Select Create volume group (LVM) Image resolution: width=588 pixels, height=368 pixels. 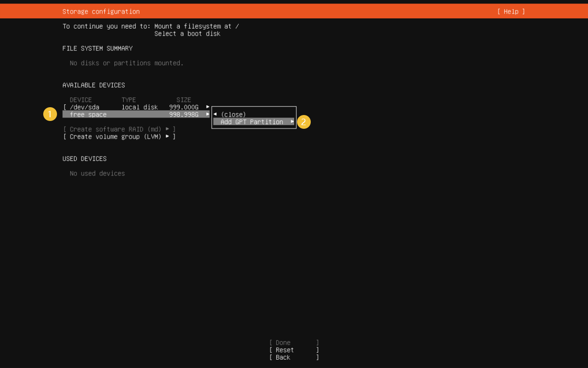click(x=115, y=137)
